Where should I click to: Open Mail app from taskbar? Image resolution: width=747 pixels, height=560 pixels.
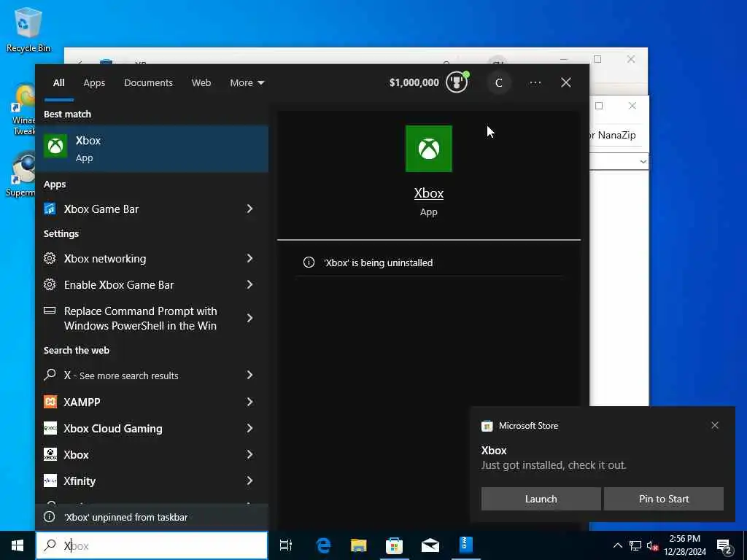pos(430,545)
